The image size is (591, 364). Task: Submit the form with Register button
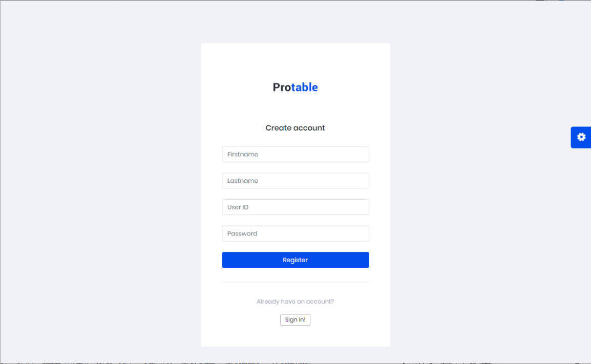pyautogui.click(x=295, y=260)
